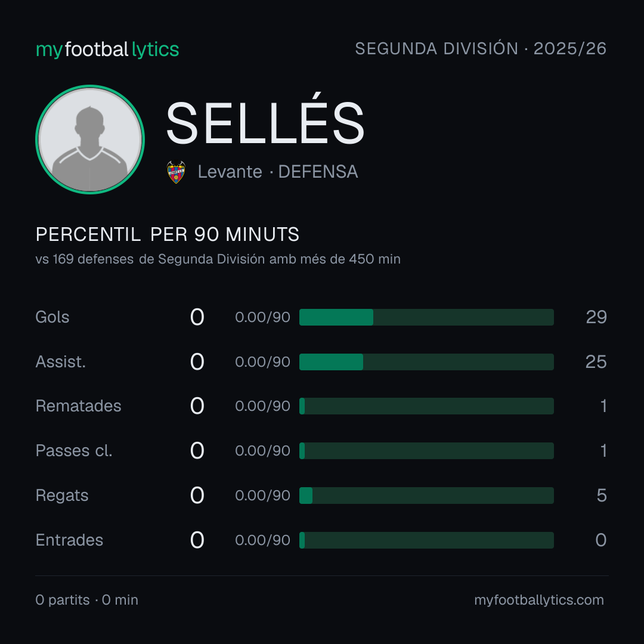
Task: Click the Levante club crest icon
Action: pyautogui.click(x=176, y=172)
